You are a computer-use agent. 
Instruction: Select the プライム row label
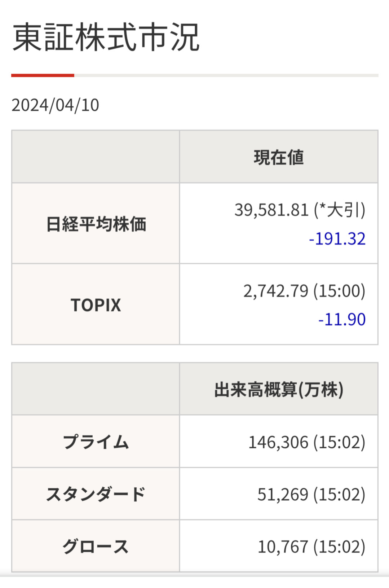96,442
